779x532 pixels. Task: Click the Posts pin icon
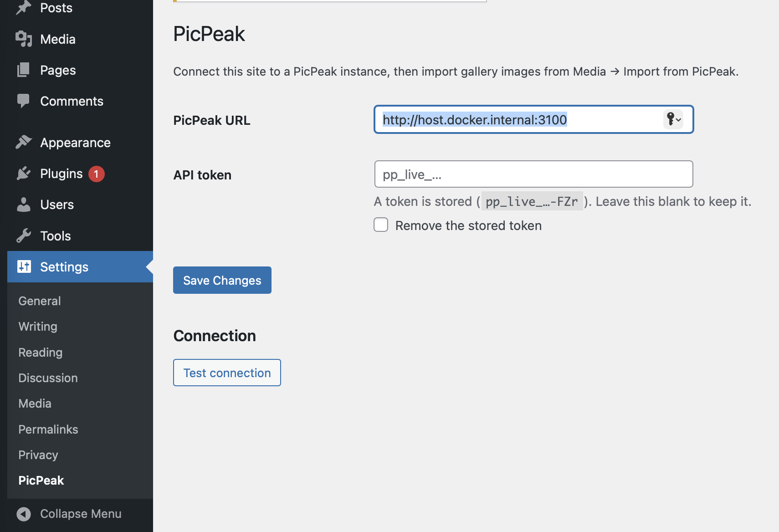[24, 8]
